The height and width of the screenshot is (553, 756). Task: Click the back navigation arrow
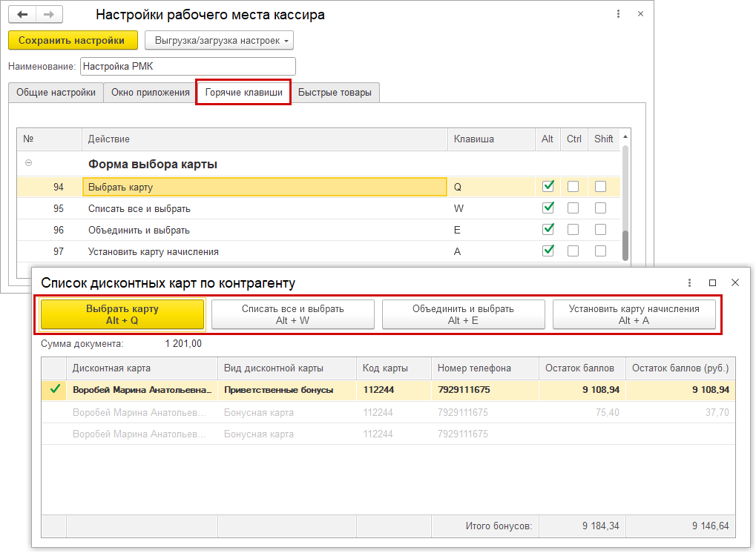pos(22,15)
